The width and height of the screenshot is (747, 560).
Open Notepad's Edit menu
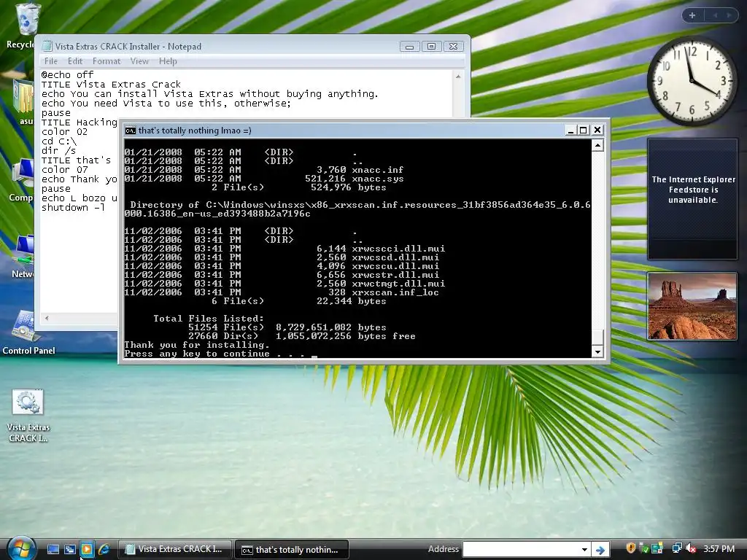(x=75, y=61)
